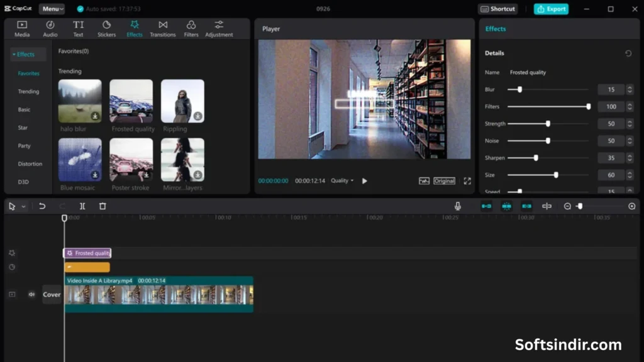Click the Undo arrow icon
The height and width of the screenshot is (362, 644).
(42, 206)
